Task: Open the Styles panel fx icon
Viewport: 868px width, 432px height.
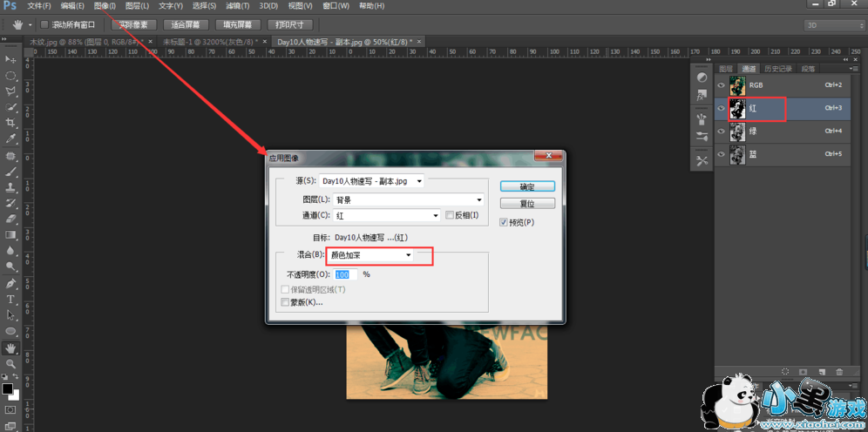Action: [702, 95]
